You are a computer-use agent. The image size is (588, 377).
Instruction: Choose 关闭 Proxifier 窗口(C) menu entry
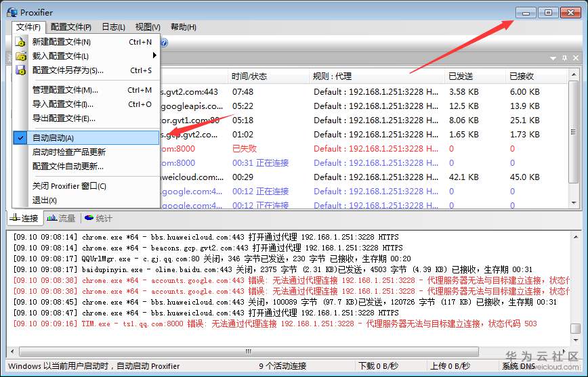coord(86,186)
